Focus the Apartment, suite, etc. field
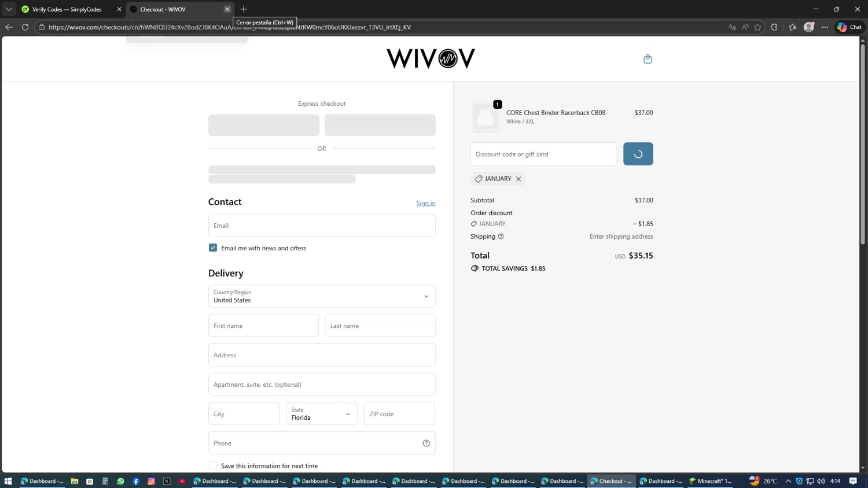Viewport: 868px width, 488px height. tap(322, 385)
